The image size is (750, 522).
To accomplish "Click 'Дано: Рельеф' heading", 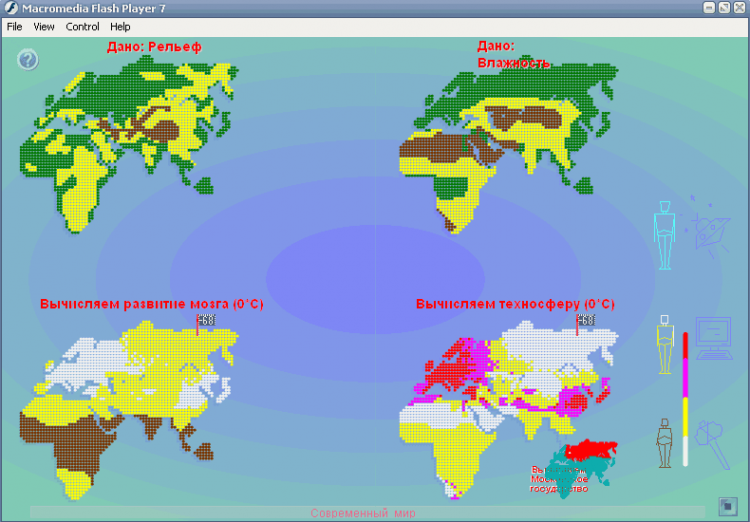I will point(154,47).
